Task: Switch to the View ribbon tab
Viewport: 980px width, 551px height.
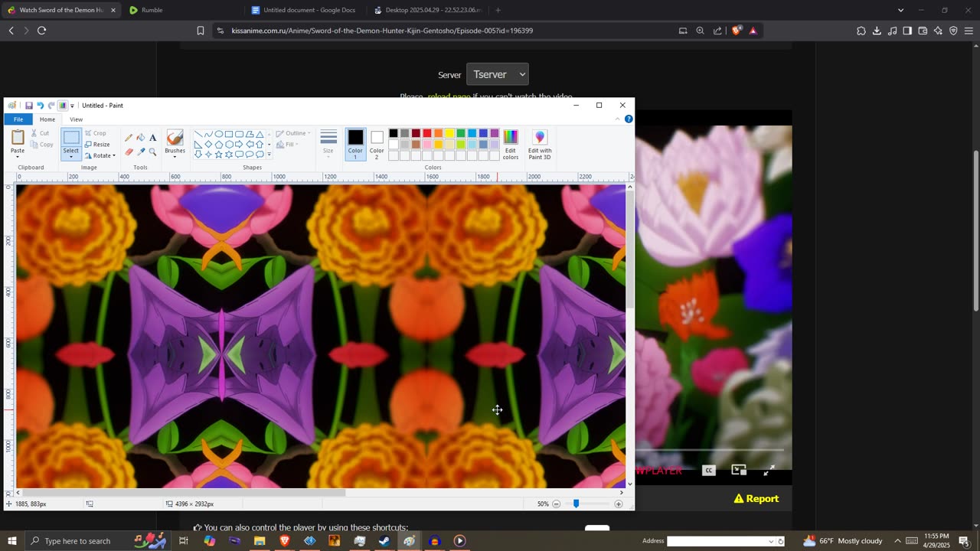Action: point(76,119)
